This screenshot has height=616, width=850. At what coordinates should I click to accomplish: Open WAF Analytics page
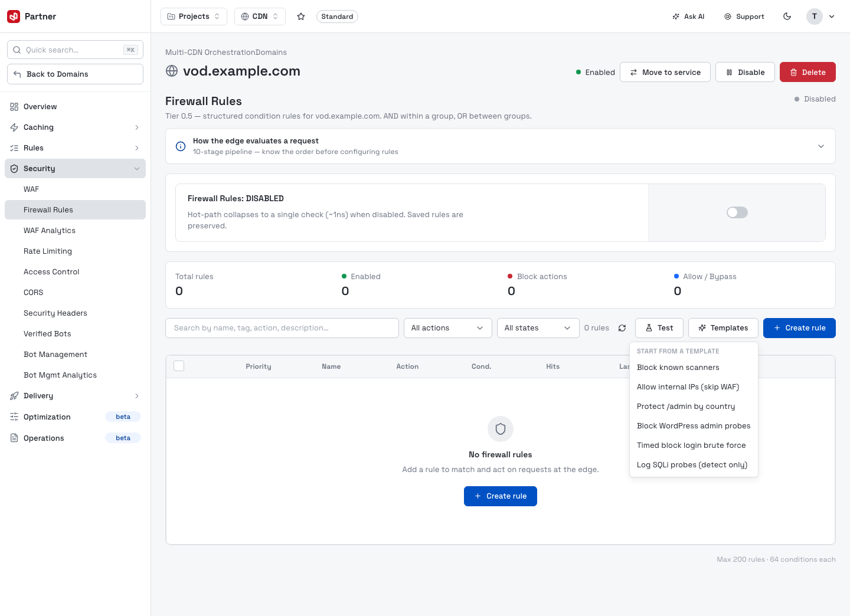coord(75,231)
